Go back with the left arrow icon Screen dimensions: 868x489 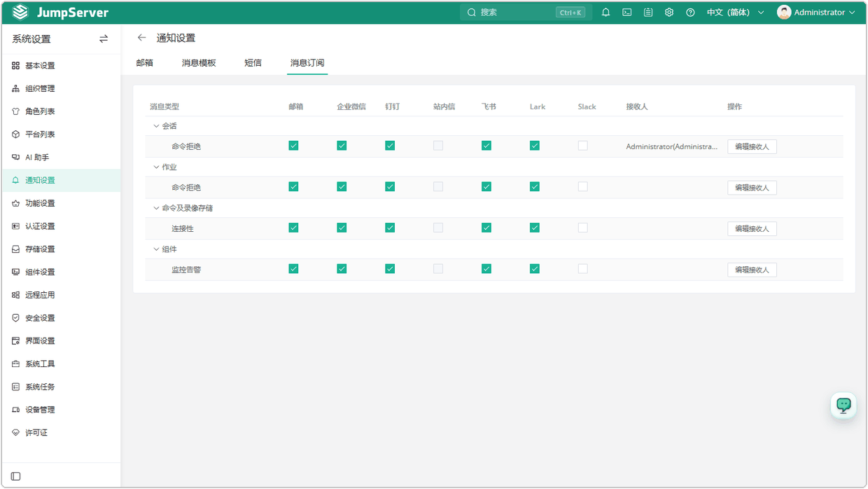tap(142, 38)
